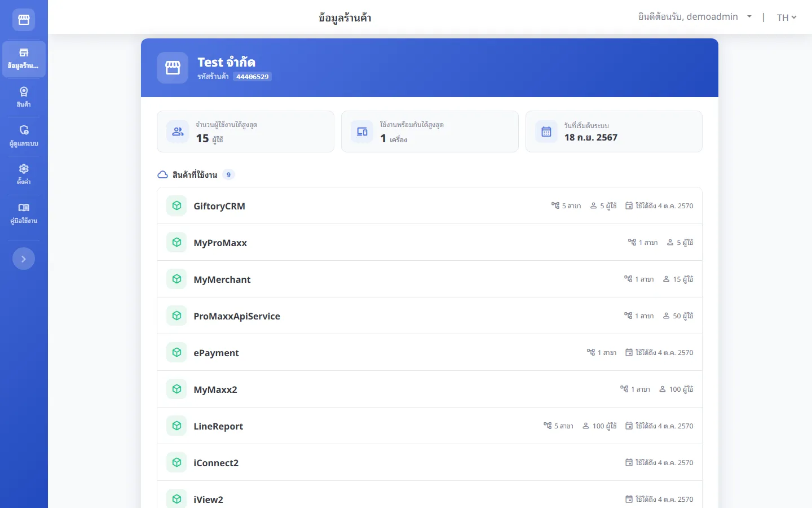The width and height of the screenshot is (812, 508).
Task: Select the LineReport product name
Action: pos(218,426)
